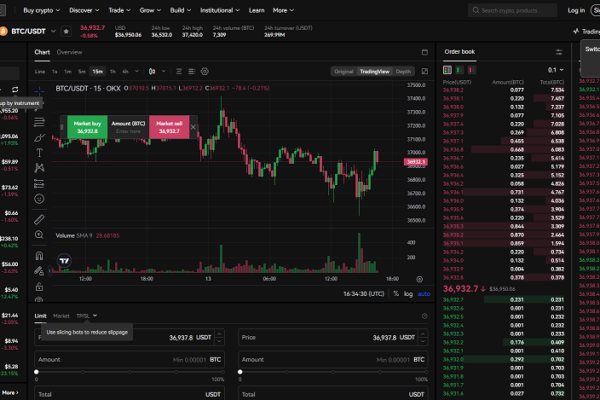Click the TradingView logo on chart
Screen dimensions: 600x400
[64, 261]
